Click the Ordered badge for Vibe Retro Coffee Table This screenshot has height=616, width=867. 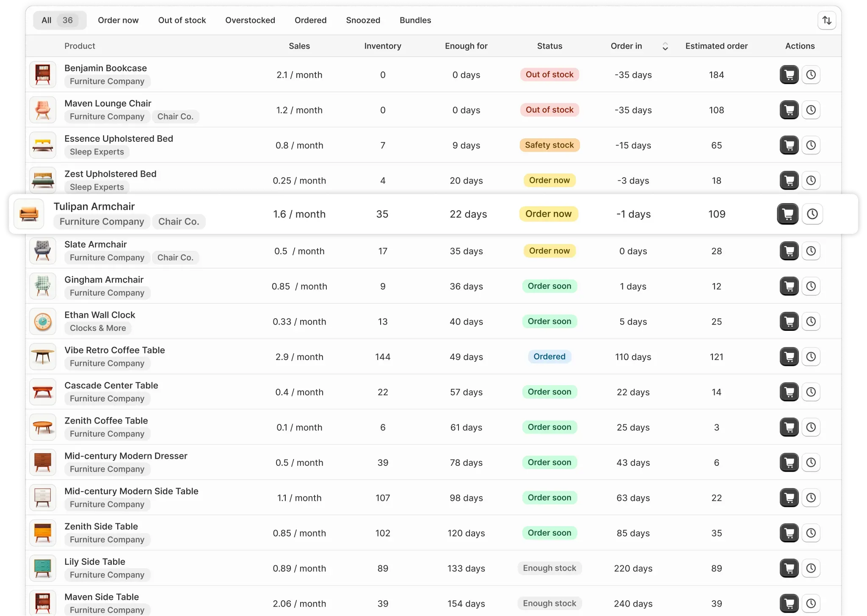coord(549,356)
